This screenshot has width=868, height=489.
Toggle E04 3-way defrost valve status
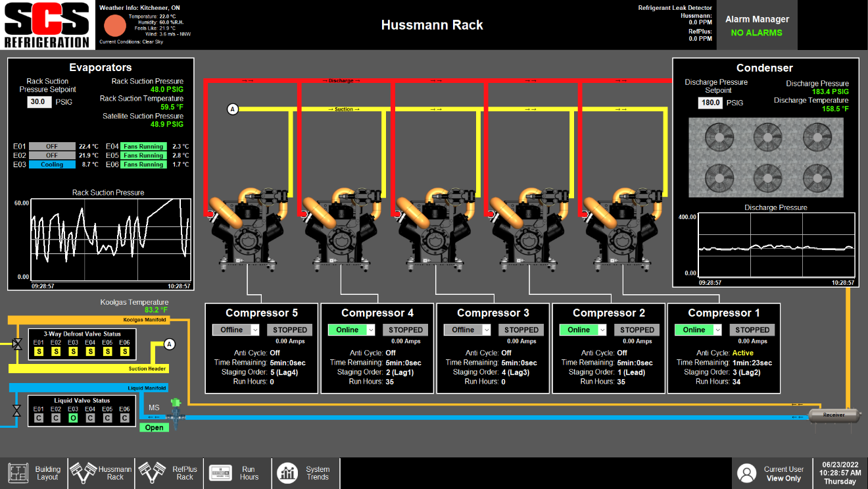pyautogui.click(x=90, y=351)
